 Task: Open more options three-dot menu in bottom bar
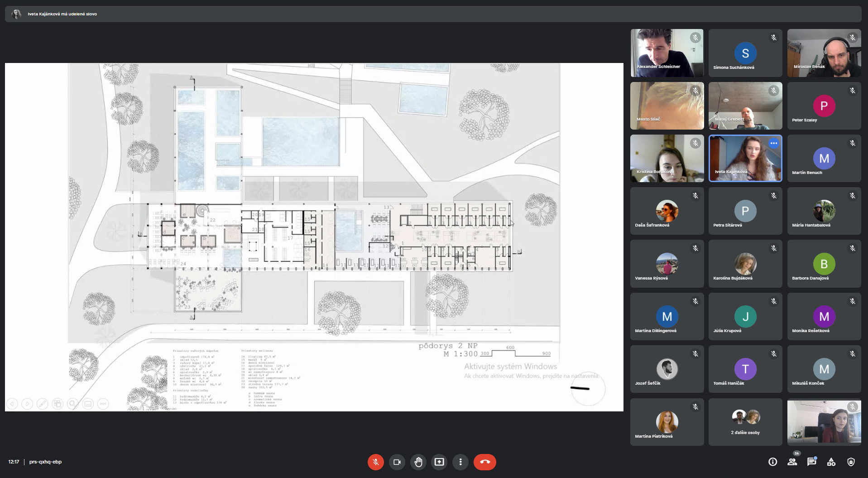point(460,462)
